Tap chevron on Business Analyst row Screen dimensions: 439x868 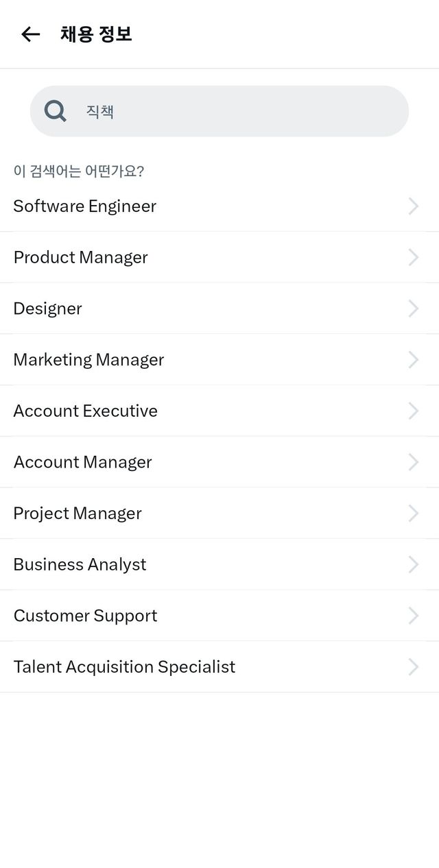click(413, 564)
